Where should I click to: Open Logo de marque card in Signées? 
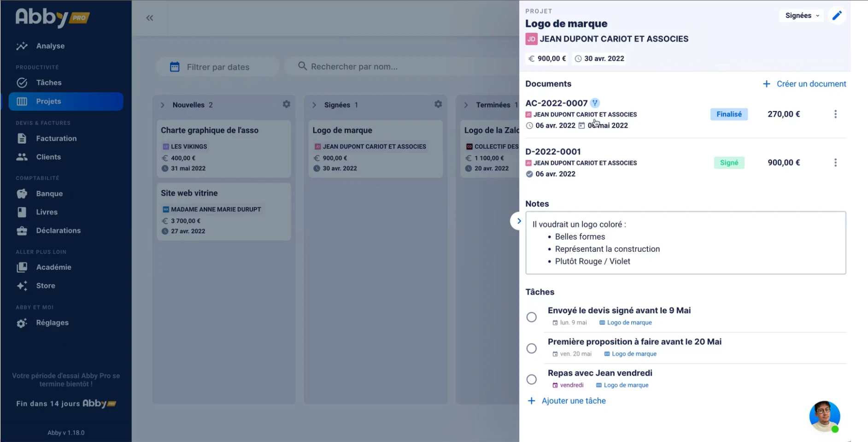tap(375, 149)
